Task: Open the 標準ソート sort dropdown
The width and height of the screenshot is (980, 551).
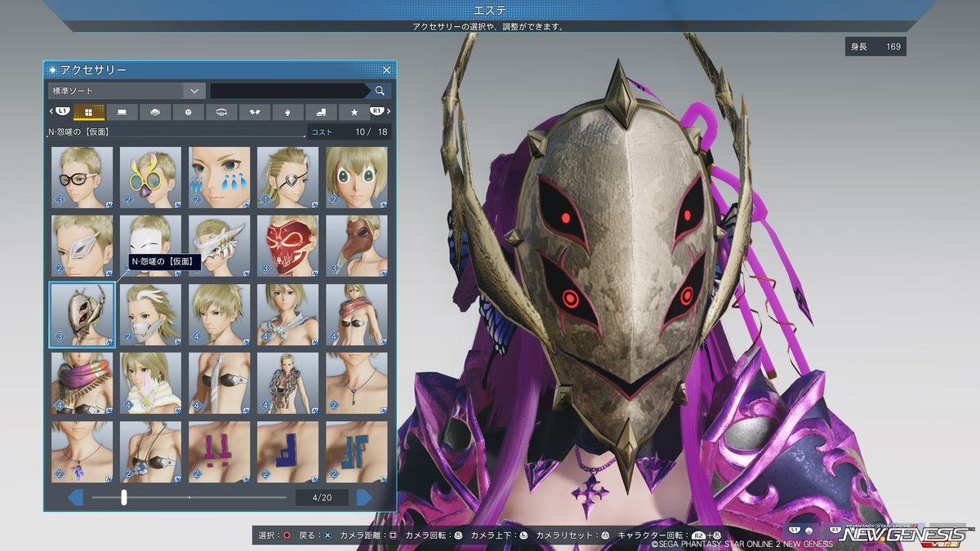Action: [126, 91]
